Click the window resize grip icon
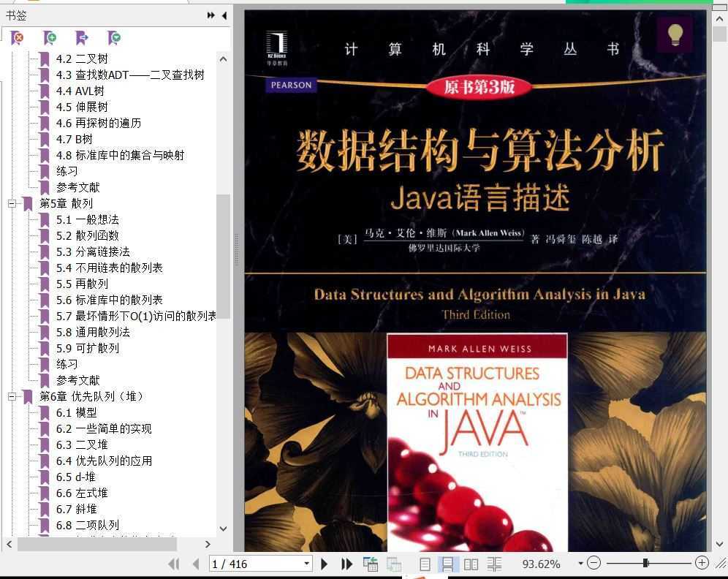The width and height of the screenshot is (728, 579). [x=721, y=563]
